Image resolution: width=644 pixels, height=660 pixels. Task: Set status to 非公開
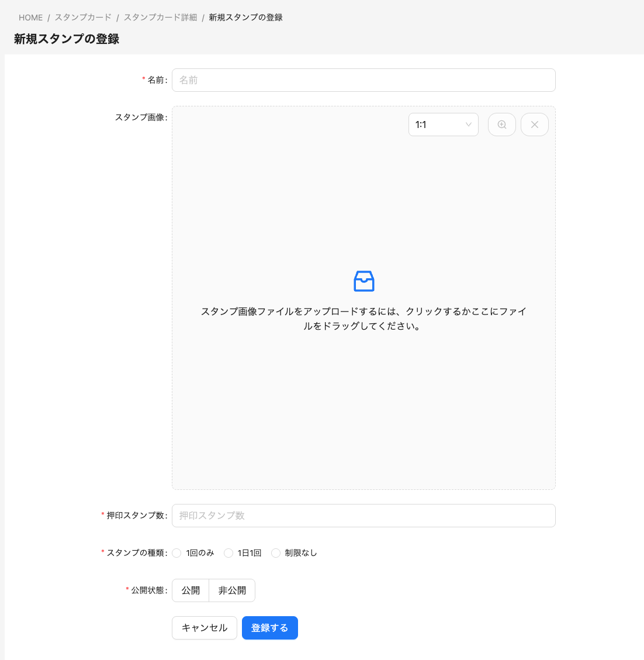coord(232,590)
